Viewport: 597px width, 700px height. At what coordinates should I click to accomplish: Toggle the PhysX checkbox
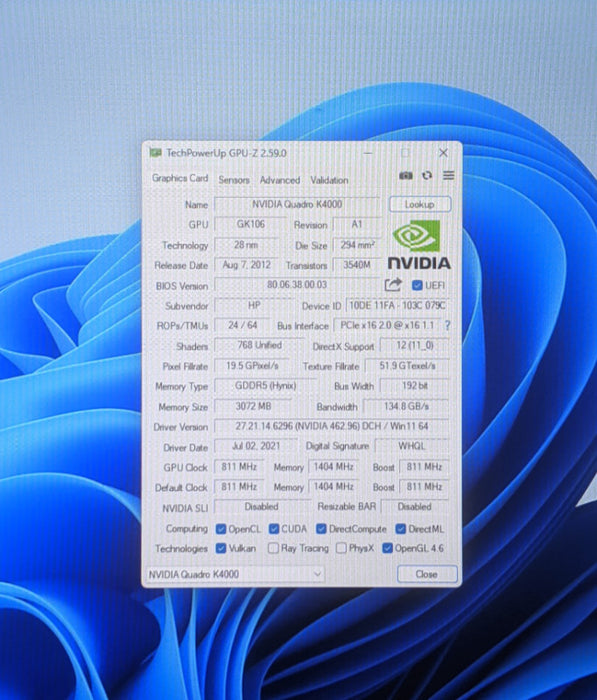[341, 548]
